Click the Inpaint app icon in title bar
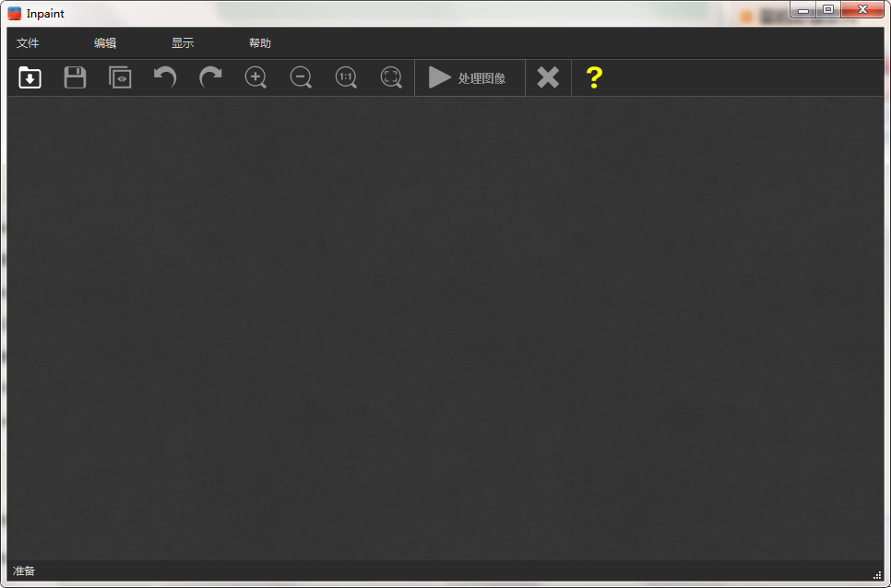The image size is (891, 588). click(15, 13)
